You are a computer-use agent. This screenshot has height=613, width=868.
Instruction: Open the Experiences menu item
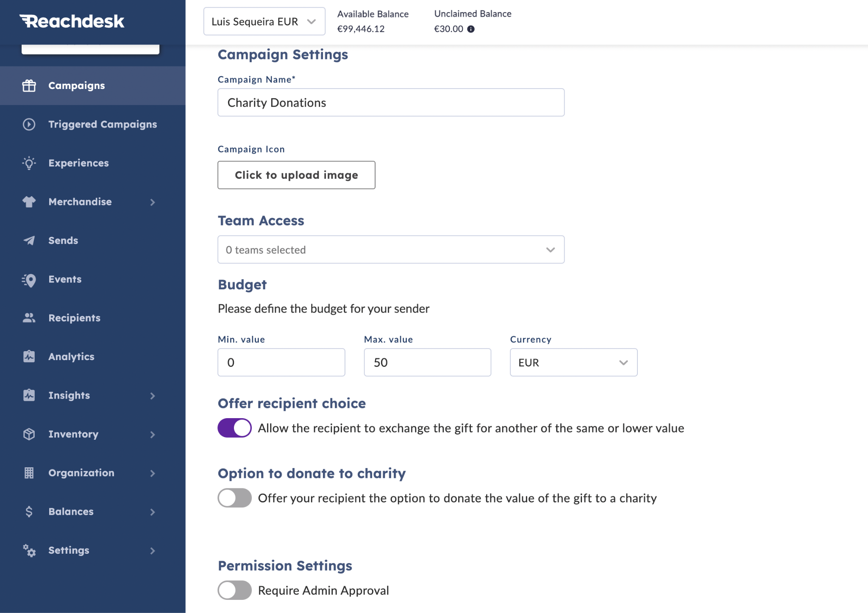[93, 163]
